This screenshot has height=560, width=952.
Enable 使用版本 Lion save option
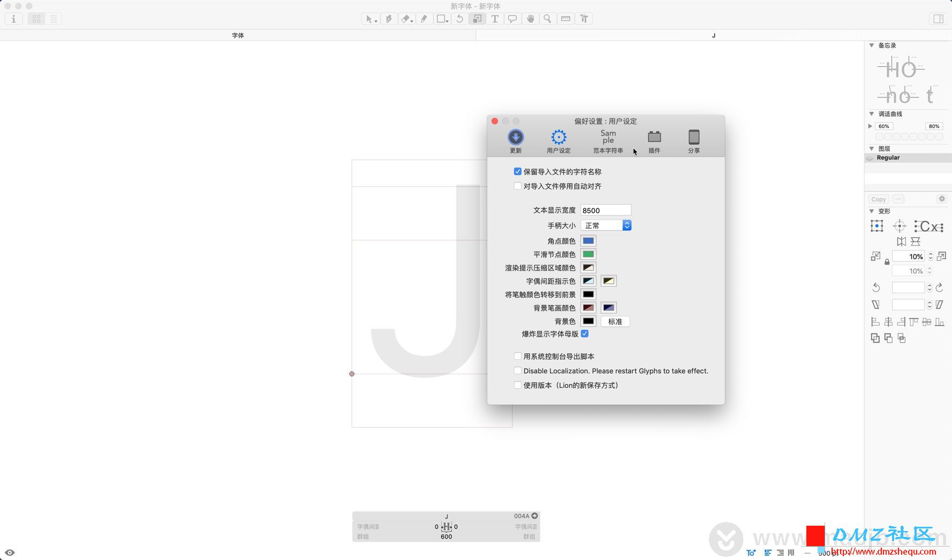point(517,385)
